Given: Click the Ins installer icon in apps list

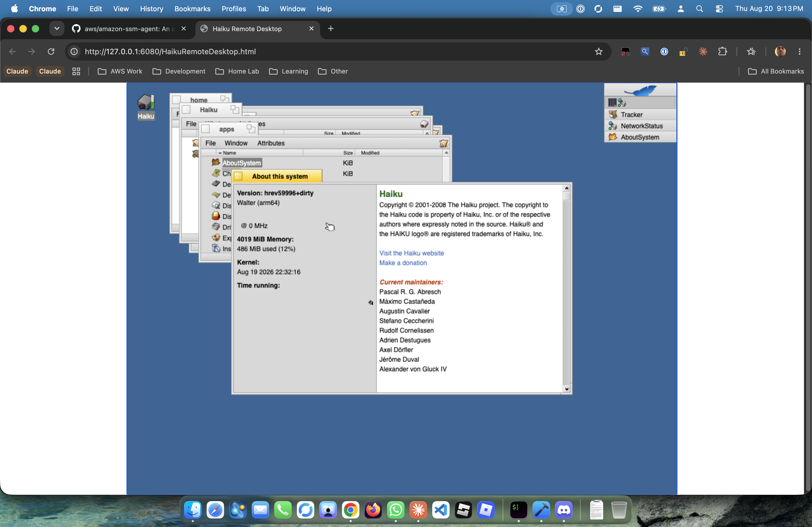Looking at the screenshot, I should pyautogui.click(x=216, y=248).
